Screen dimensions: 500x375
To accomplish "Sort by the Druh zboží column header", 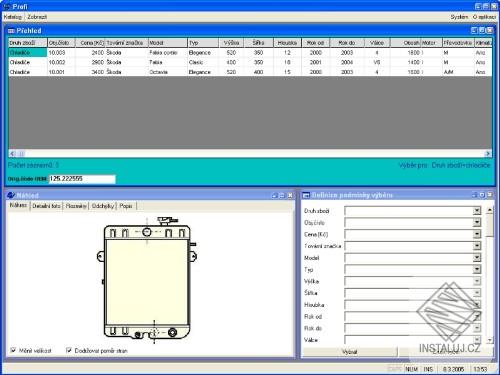I will tap(28, 43).
